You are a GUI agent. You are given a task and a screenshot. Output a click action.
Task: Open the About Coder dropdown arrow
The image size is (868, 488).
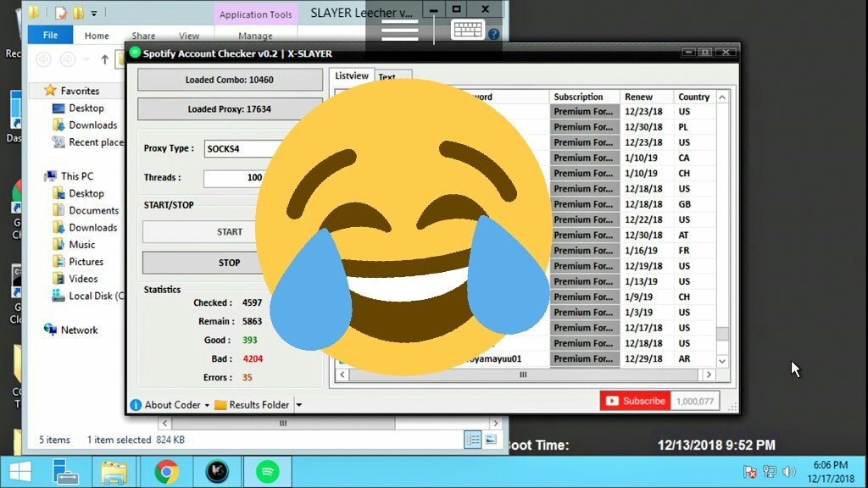click(x=207, y=406)
